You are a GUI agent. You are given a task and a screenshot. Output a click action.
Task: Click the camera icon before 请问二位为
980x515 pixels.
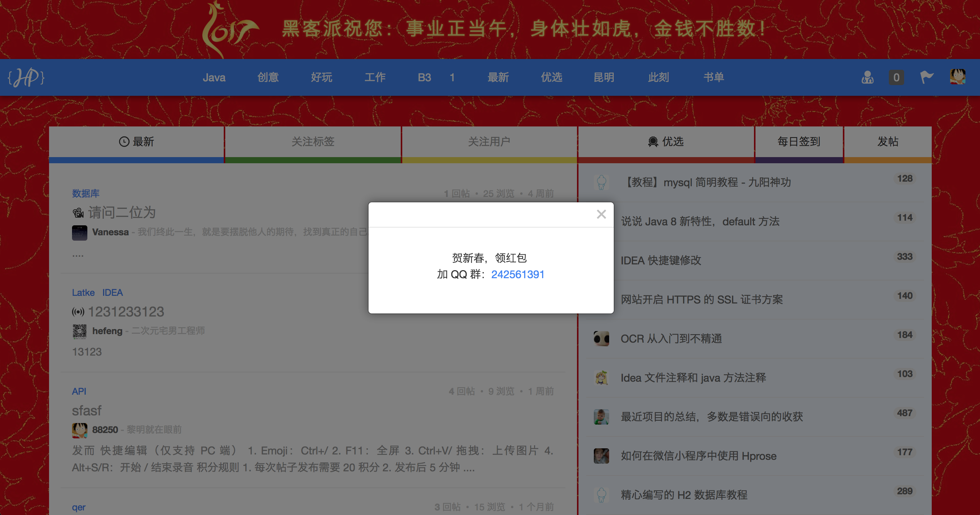tap(78, 212)
